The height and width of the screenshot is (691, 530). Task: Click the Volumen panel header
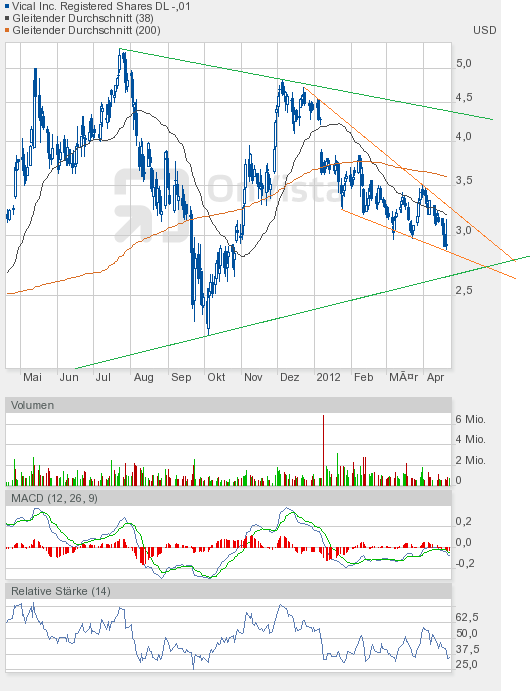click(x=228, y=405)
